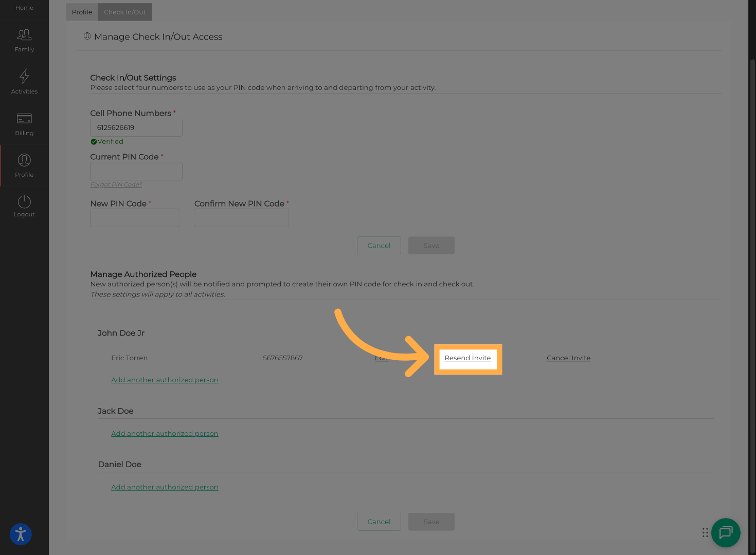Click the drag handle dots beside chat

tap(705, 532)
